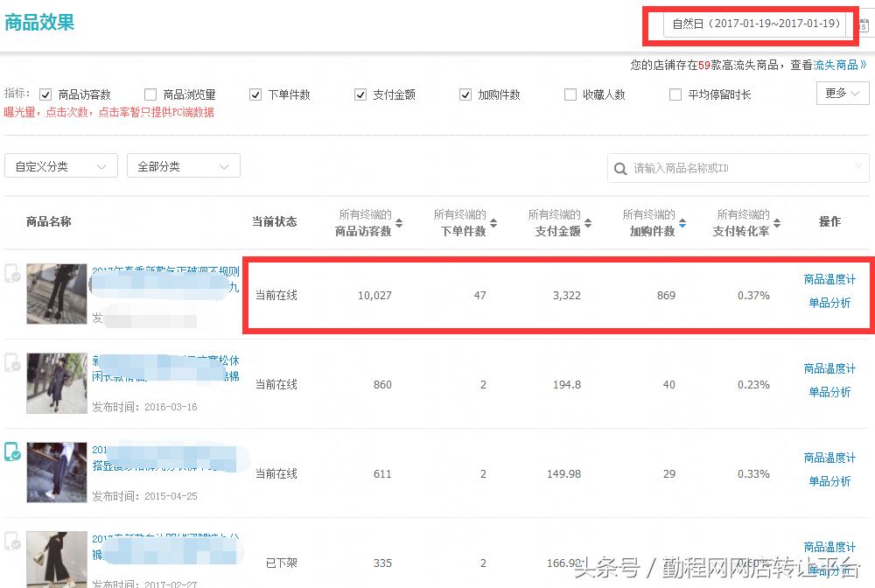Check the 收藏人数 indicator checkbox
The image size is (875, 588).
pyautogui.click(x=569, y=94)
